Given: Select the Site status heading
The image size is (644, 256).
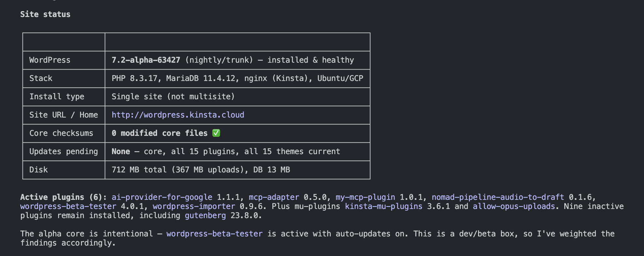Looking at the screenshot, I should tap(45, 14).
